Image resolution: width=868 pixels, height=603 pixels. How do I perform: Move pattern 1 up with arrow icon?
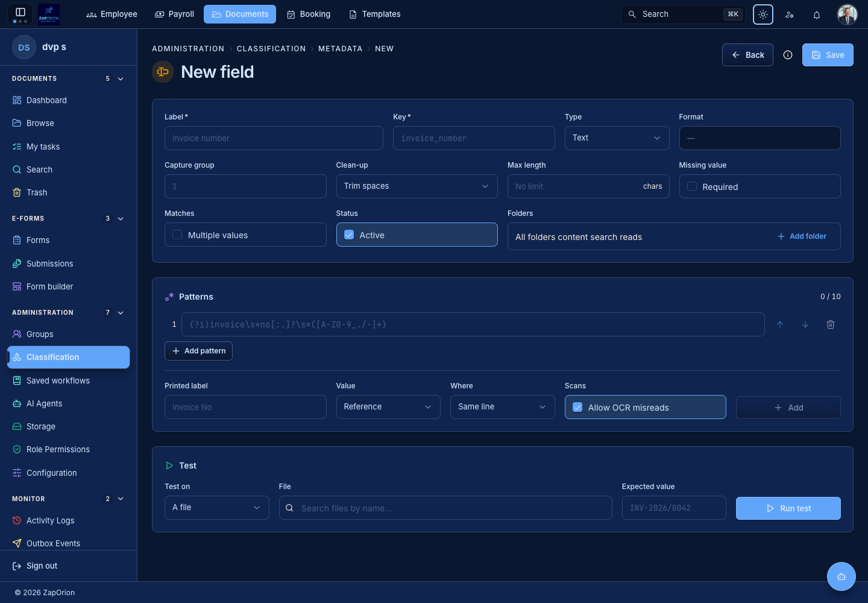pos(780,324)
